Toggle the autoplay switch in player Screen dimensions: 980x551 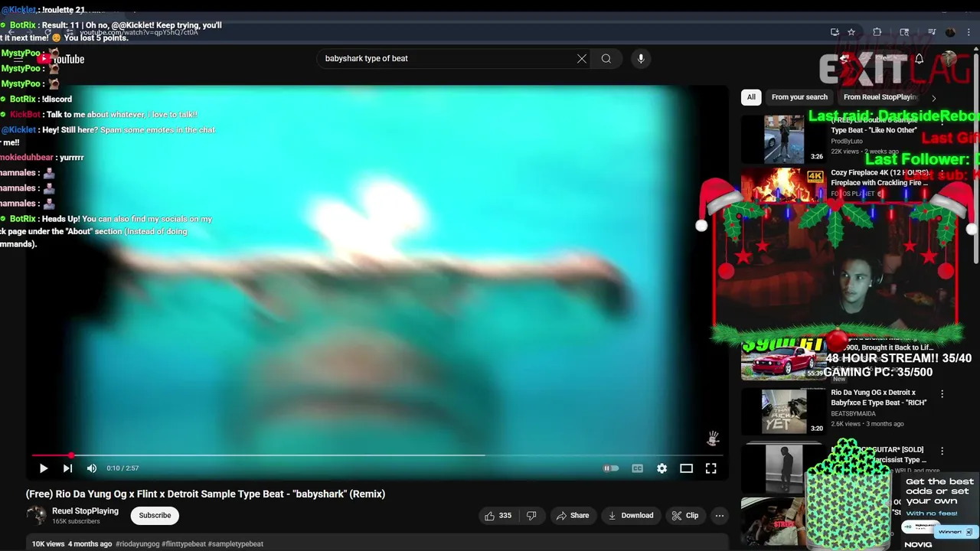tap(611, 468)
